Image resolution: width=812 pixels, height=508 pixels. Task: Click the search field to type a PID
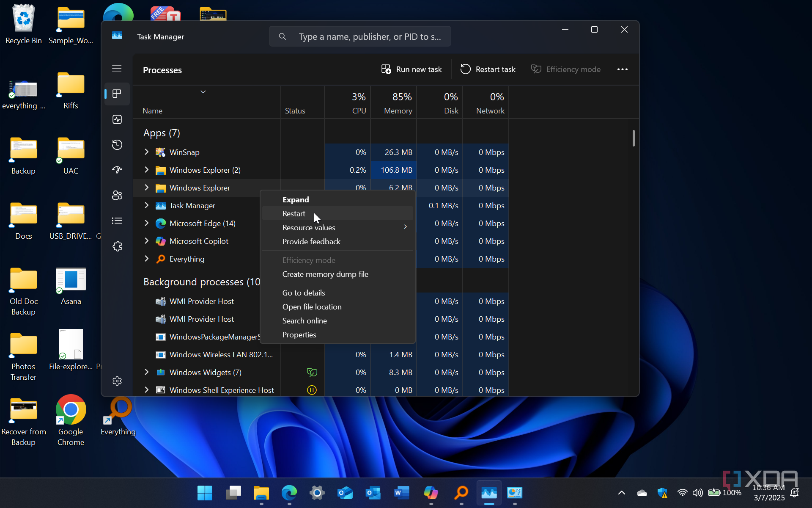point(359,36)
